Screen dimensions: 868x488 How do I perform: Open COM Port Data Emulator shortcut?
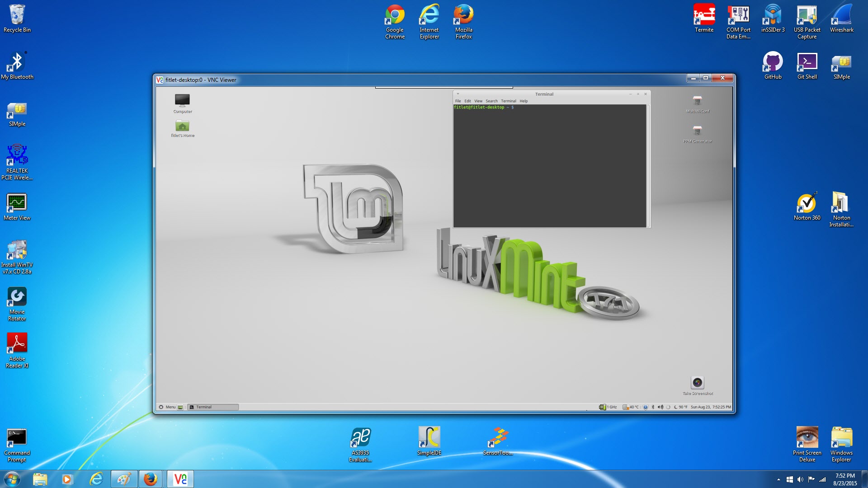738,22
